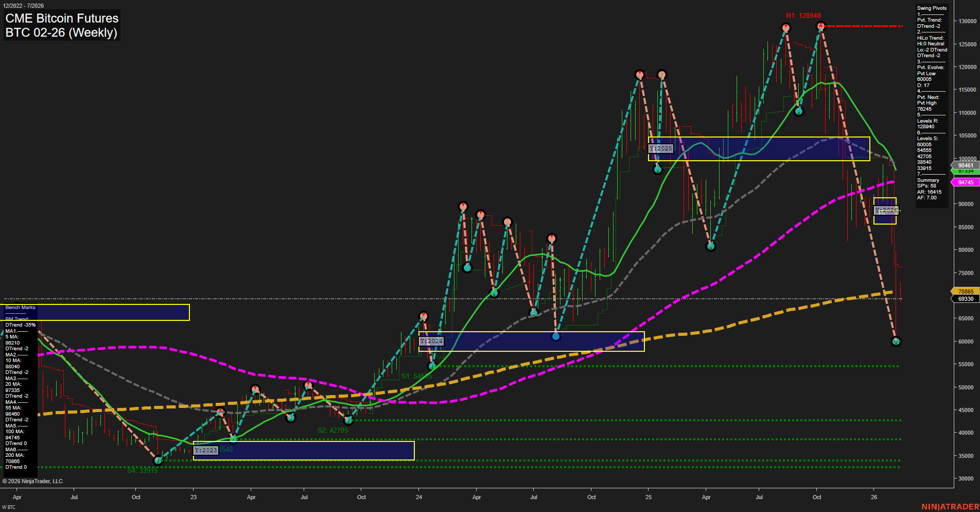Click the black 69330 price marker
This screenshot has height=512, width=980.
click(x=965, y=298)
